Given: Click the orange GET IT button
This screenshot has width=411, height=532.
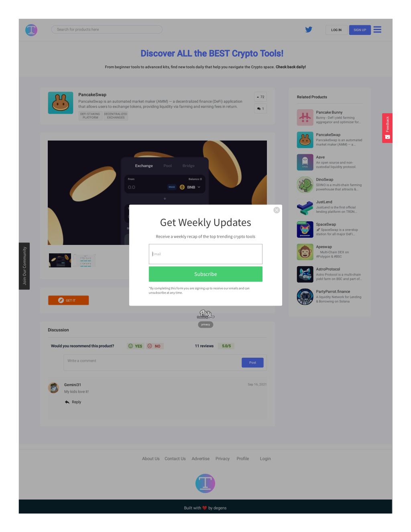Looking at the screenshot, I should (68, 300).
